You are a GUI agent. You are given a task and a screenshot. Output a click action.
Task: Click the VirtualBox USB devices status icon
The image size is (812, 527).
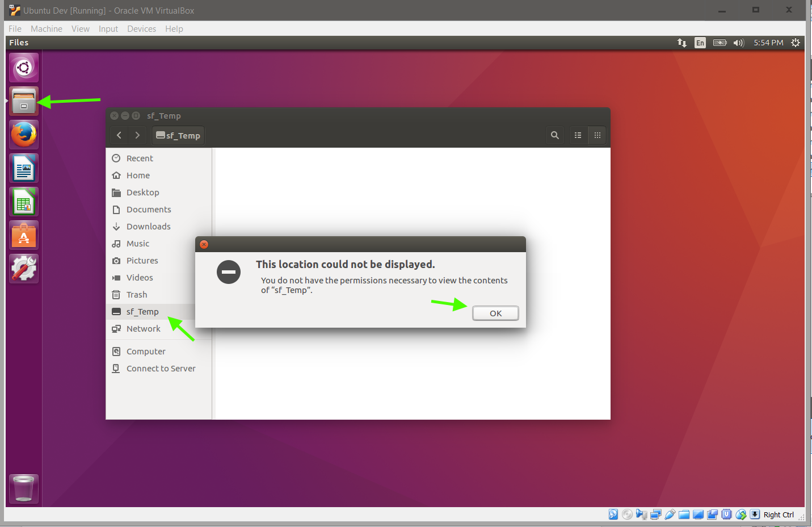click(x=670, y=515)
